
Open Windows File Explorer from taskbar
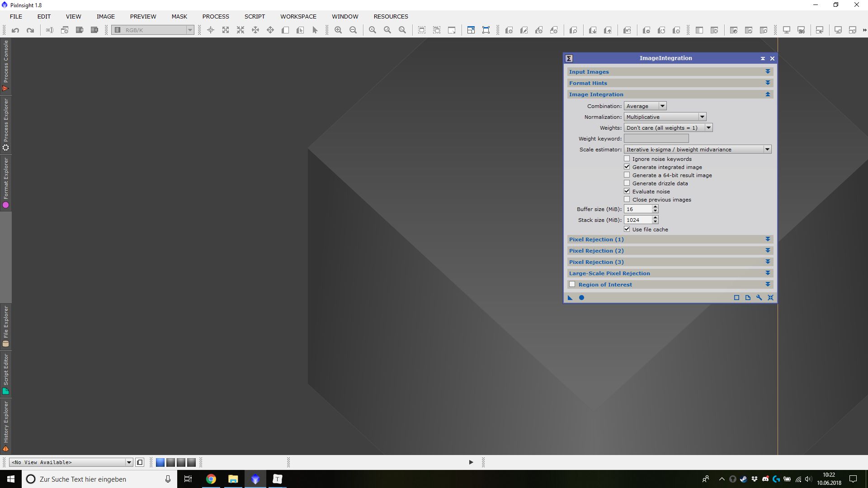click(x=233, y=479)
